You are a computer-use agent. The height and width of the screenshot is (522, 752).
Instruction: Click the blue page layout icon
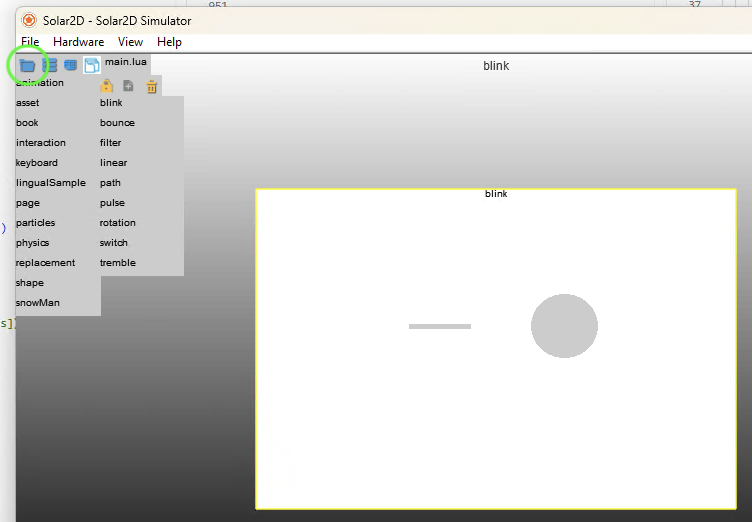click(70, 65)
